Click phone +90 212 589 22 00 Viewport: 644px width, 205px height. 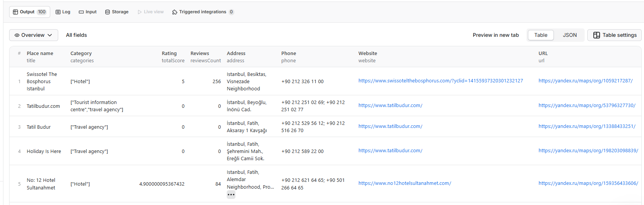click(x=302, y=151)
